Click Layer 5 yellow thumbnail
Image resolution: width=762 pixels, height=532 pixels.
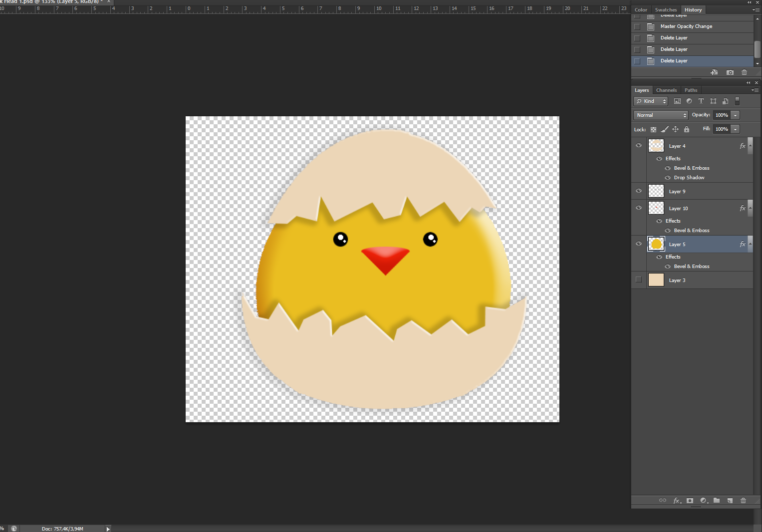(656, 244)
